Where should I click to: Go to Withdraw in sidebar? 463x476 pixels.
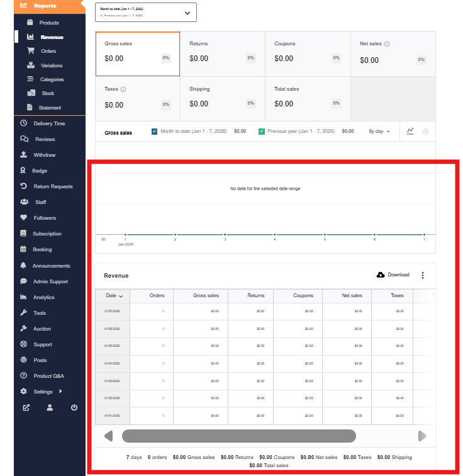point(45,155)
